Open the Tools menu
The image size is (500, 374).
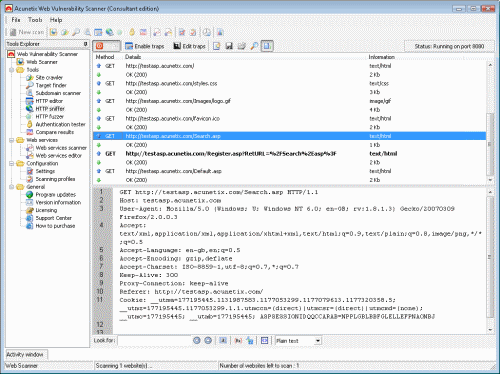click(x=35, y=20)
